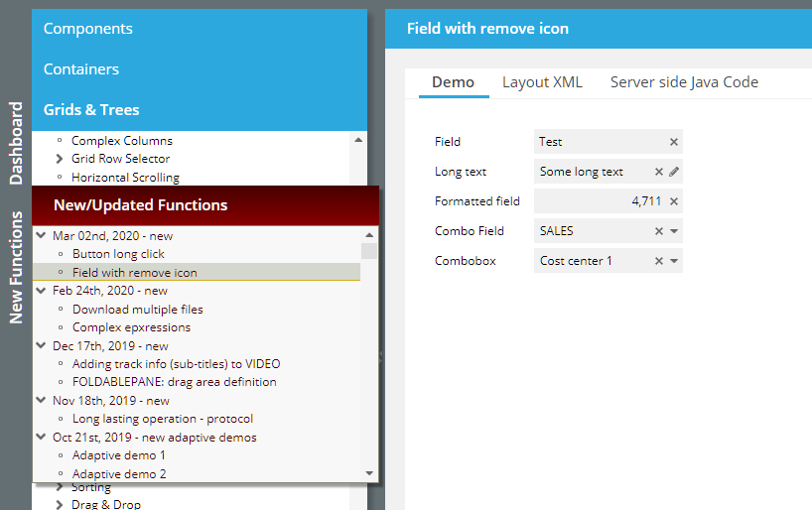Expand the Grid Row Selector node
This screenshot has height=510, width=812.
[x=60, y=159]
